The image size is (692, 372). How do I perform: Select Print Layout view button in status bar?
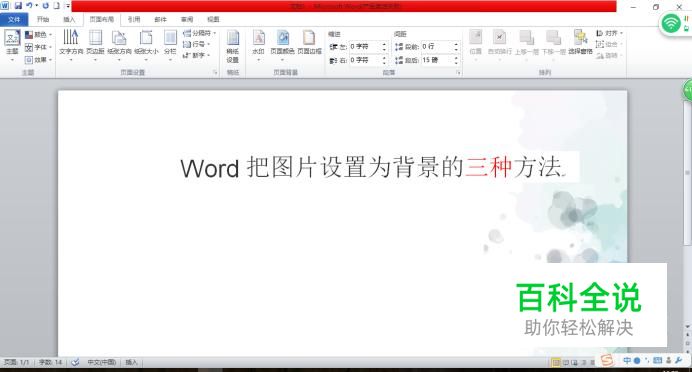(556, 363)
